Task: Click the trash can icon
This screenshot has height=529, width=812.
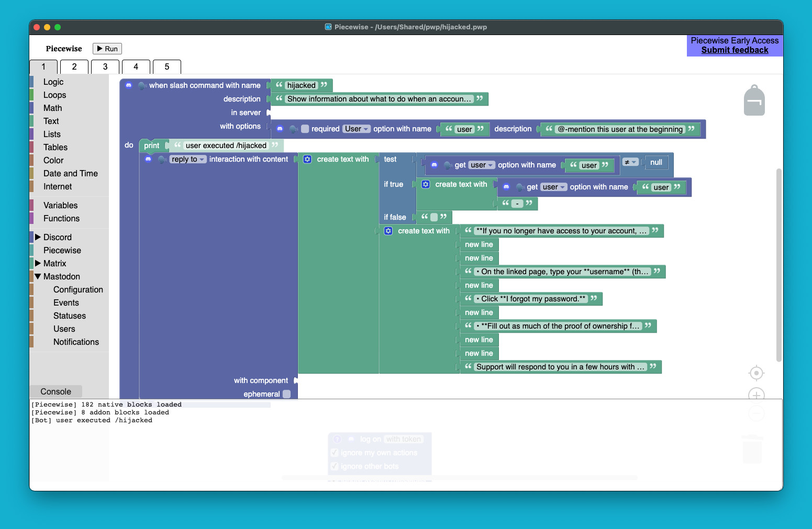Action: [752, 449]
